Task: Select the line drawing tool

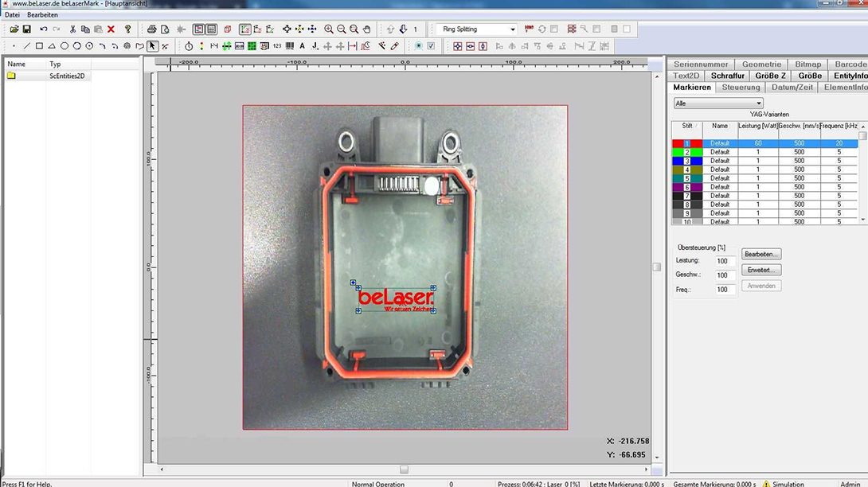Action: (x=26, y=46)
